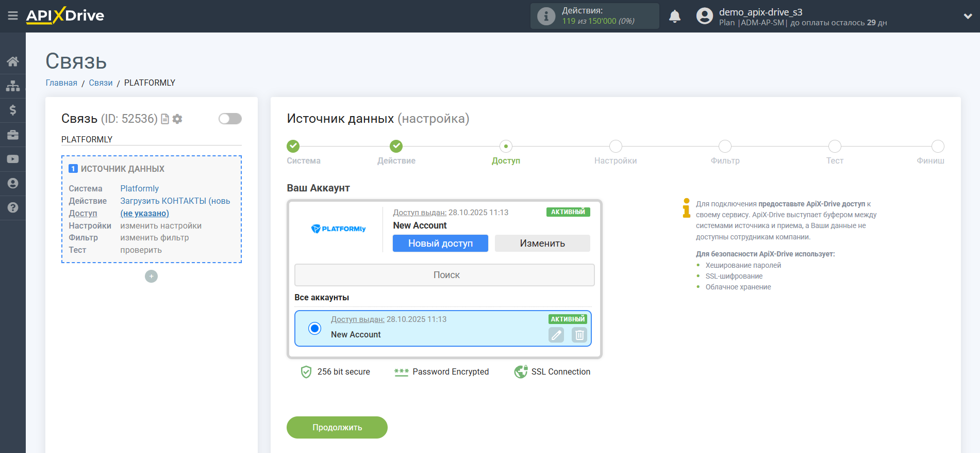Viewport: 980px width, 453px height.
Task: Click the АКТИВНЫЙ badge in the accounts list
Action: tap(568, 319)
